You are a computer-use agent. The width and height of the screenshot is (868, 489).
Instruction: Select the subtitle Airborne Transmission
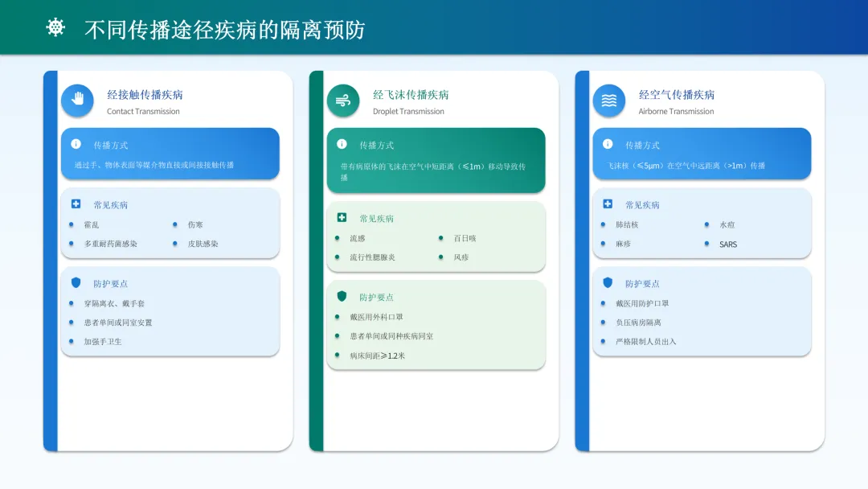676,111
